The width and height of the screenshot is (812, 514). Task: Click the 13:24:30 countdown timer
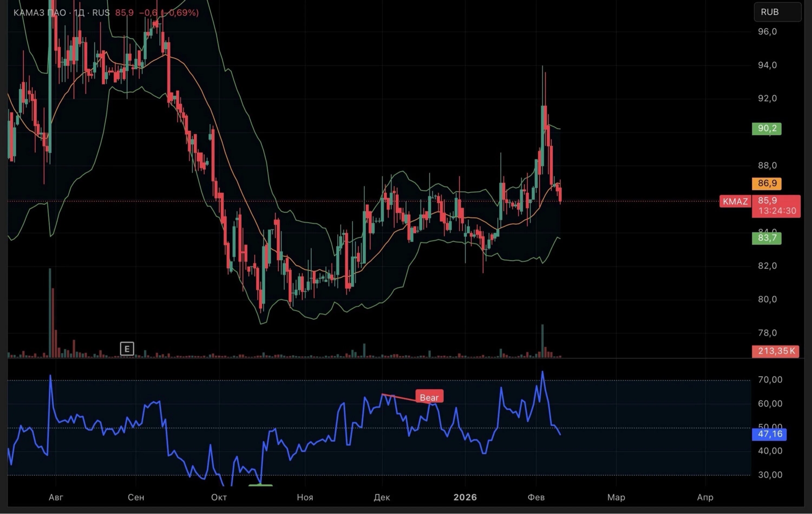click(777, 211)
